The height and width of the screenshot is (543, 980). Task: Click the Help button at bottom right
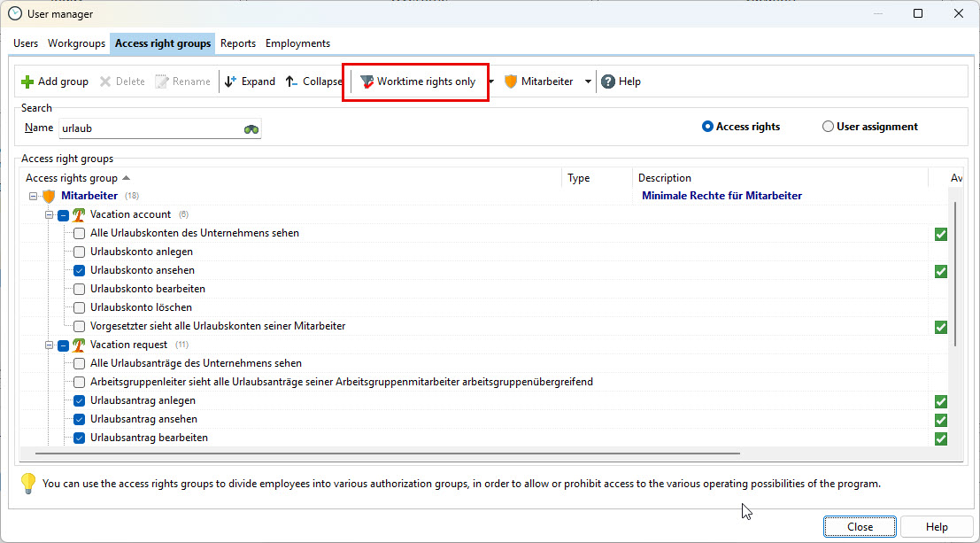(937, 526)
